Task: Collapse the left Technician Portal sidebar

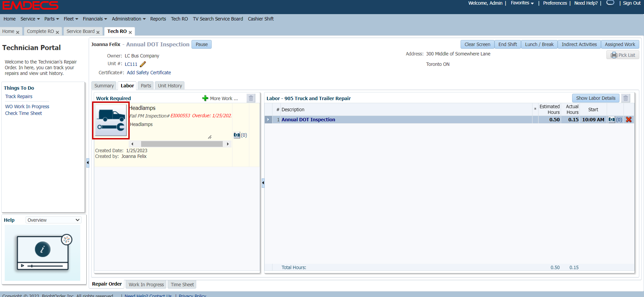Action: pos(88,163)
